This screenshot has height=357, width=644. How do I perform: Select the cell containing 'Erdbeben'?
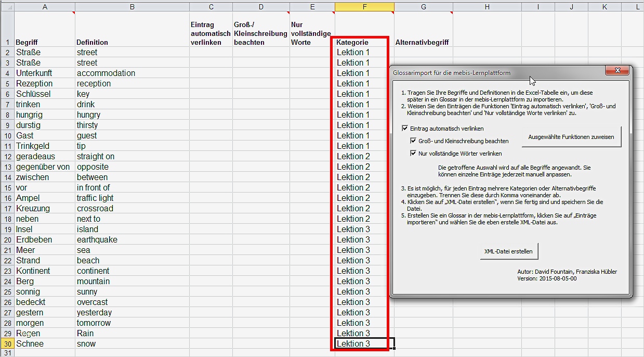tap(45, 239)
